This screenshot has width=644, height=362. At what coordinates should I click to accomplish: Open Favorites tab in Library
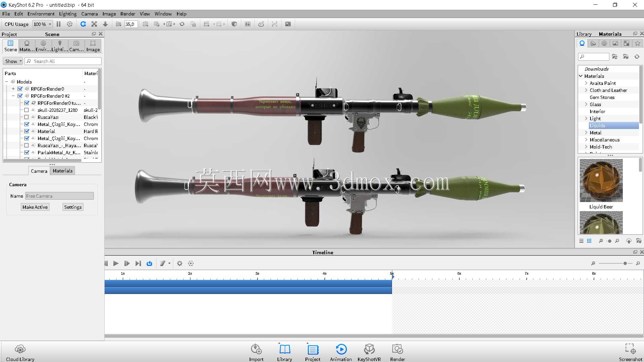638,43
